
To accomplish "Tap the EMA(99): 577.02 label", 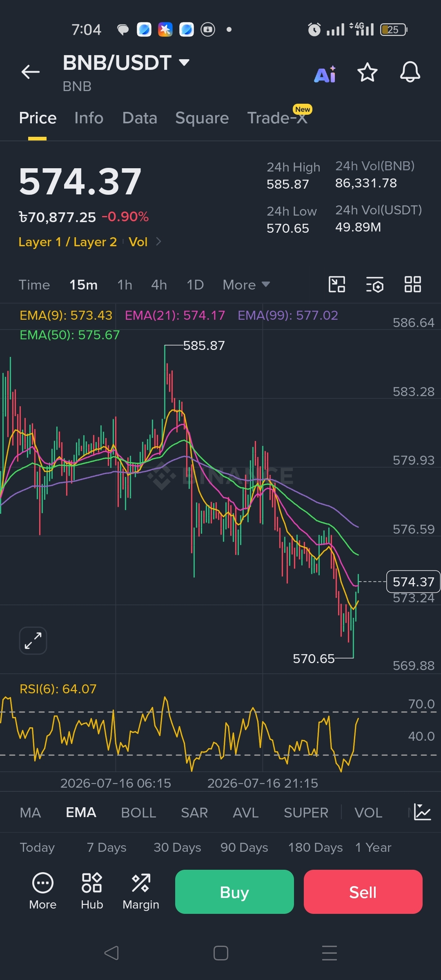I will coord(288,315).
